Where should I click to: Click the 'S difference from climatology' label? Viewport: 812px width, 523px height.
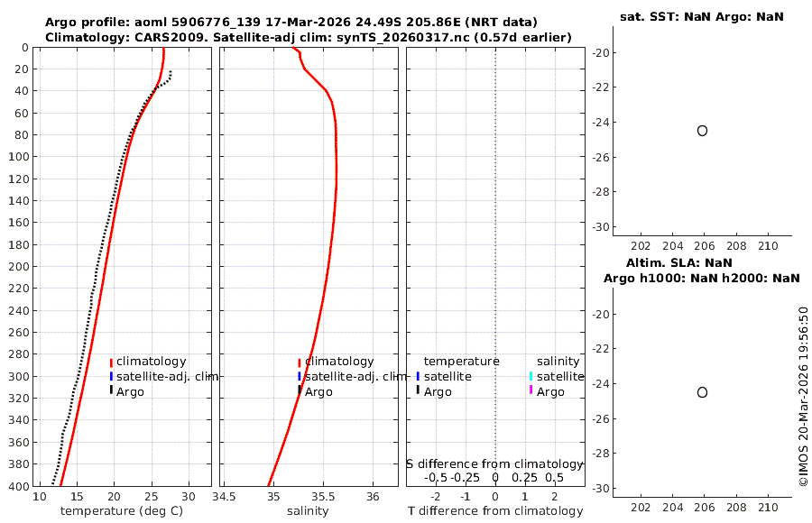[494, 464]
